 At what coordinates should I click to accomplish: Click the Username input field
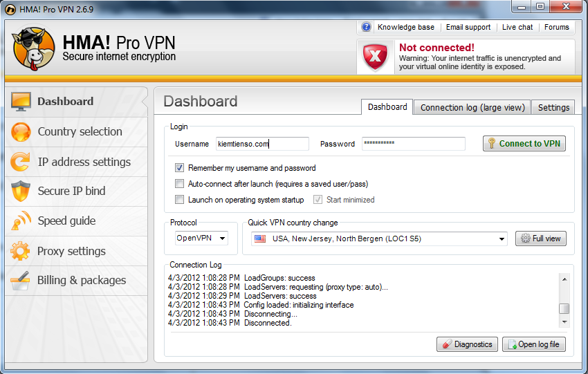(x=262, y=144)
